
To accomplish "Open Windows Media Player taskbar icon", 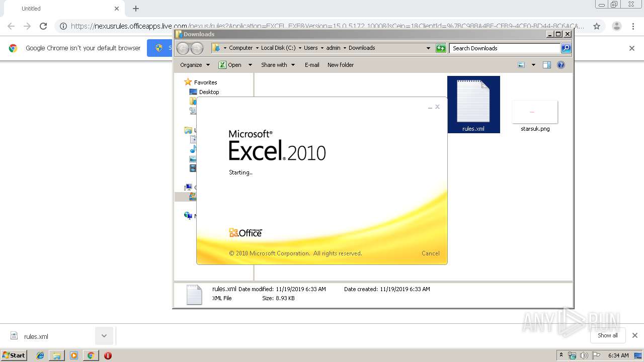I will click(74, 355).
